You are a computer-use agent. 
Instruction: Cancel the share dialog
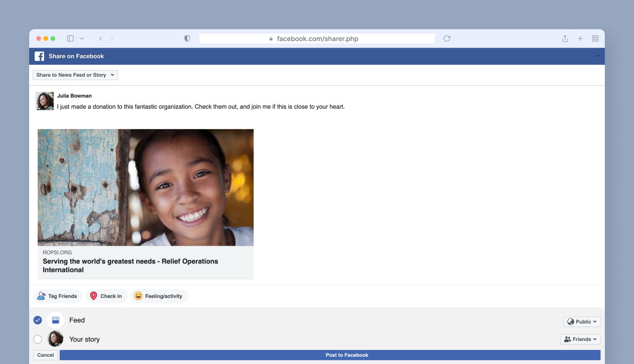(46, 355)
